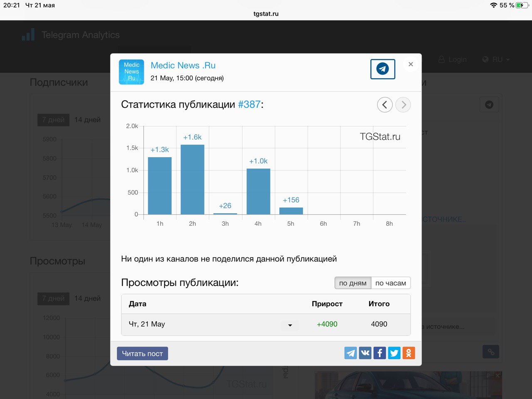Viewport: 532px width, 399px height.
Task: Open Telegram Analytics logo in background page
Action: point(71,35)
